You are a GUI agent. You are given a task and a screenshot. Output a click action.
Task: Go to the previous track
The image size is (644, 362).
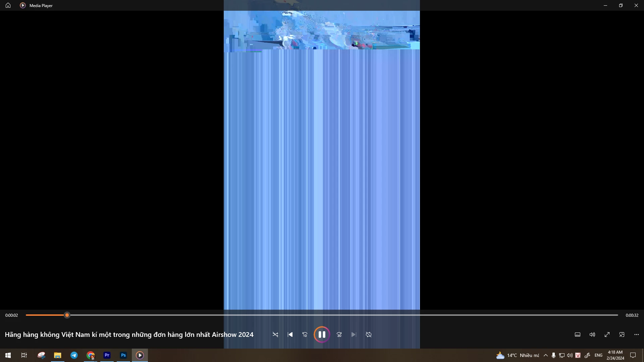pos(290,335)
